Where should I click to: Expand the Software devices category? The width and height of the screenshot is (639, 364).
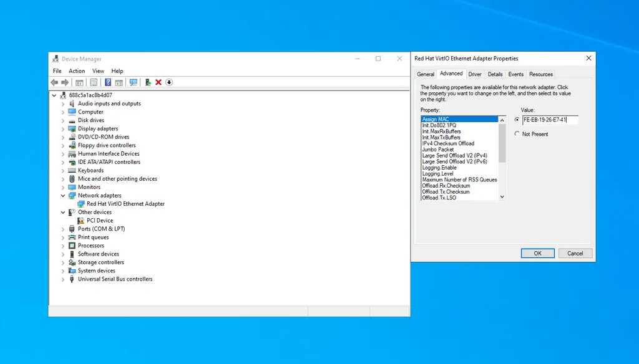[63, 254]
